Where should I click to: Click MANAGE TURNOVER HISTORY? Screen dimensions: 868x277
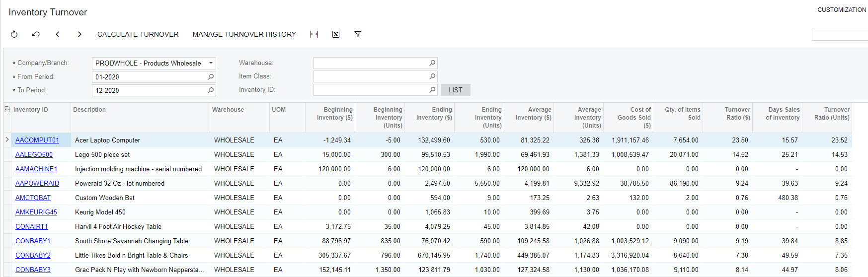(244, 34)
